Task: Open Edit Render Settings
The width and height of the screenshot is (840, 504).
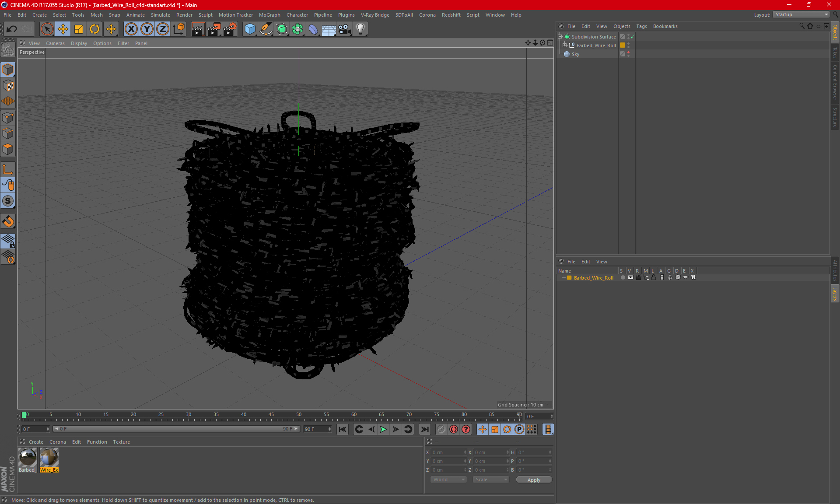Action: click(x=230, y=29)
